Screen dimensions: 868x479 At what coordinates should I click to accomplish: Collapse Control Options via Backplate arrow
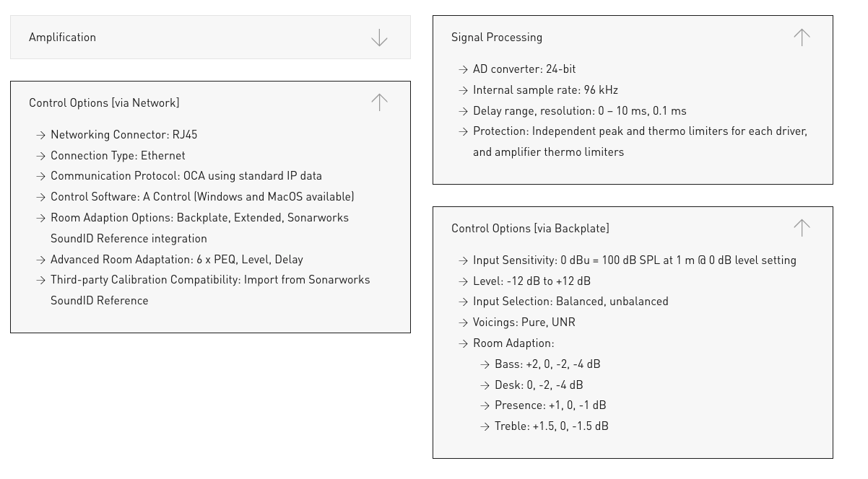tap(802, 228)
